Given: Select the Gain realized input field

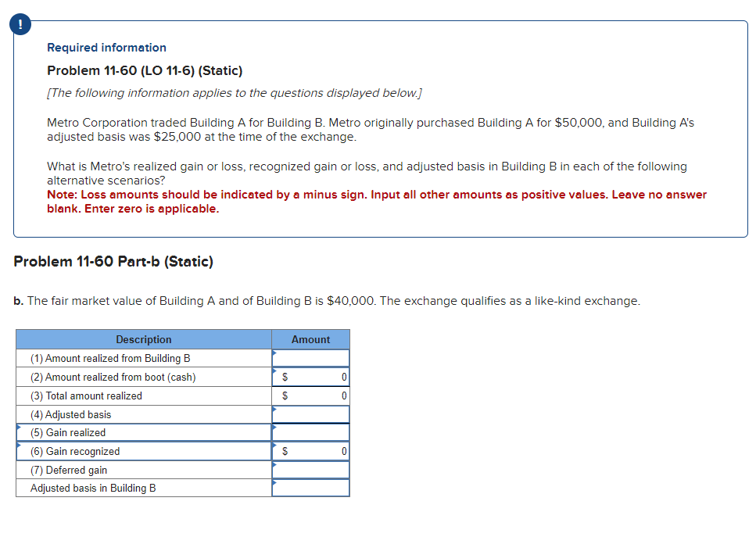Looking at the screenshot, I should pos(313,432).
